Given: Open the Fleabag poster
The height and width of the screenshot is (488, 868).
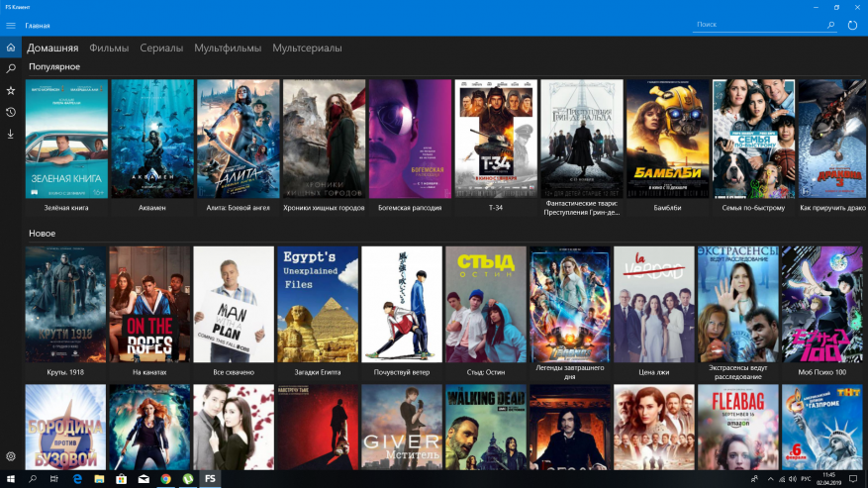Looking at the screenshot, I should coord(738,427).
